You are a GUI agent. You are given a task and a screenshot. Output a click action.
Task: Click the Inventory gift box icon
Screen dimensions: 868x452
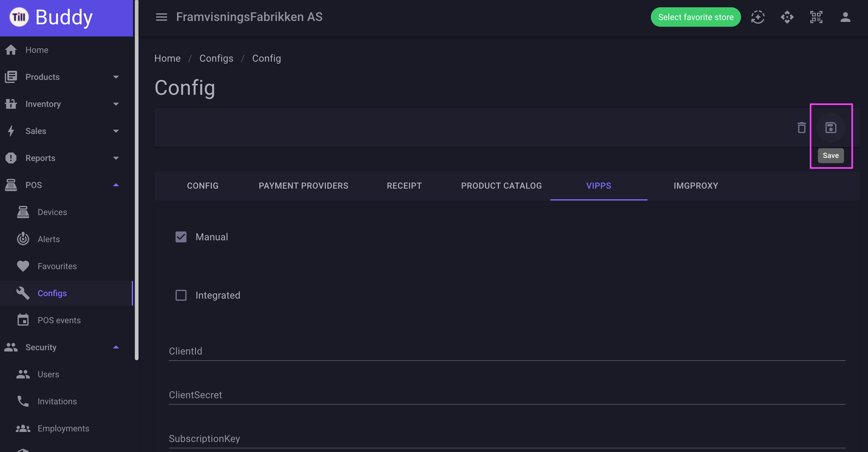pos(11,104)
